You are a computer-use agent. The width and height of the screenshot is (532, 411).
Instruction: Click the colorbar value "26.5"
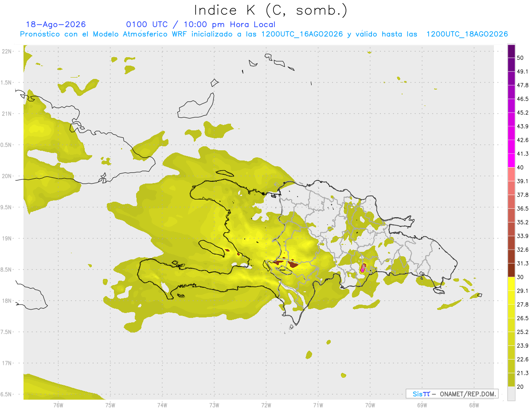(523, 318)
